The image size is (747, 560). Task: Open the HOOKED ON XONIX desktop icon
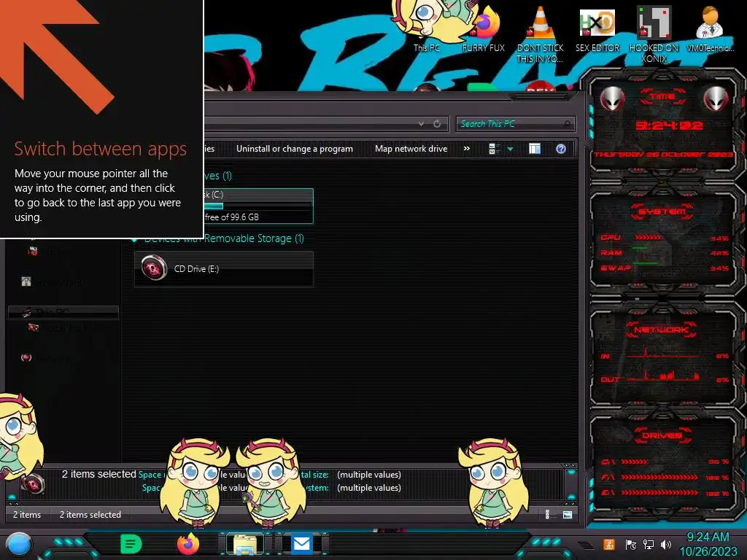(654, 34)
